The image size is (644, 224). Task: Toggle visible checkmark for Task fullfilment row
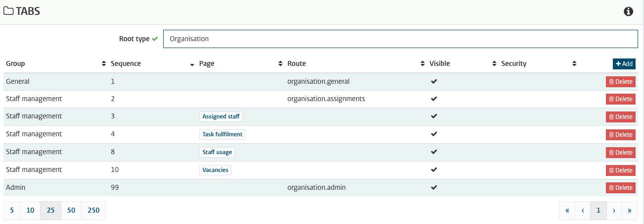point(434,134)
